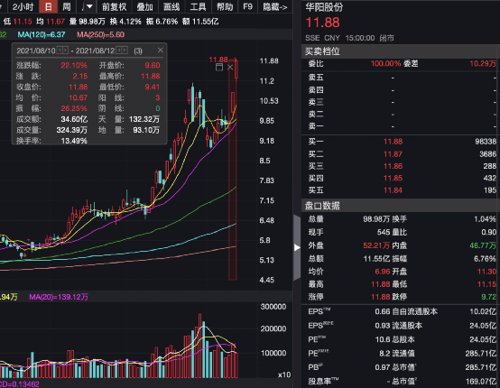Viewport: 500px width, 388px height.
Task: Open the start date 2021/08/10 picker
Action: (62, 50)
